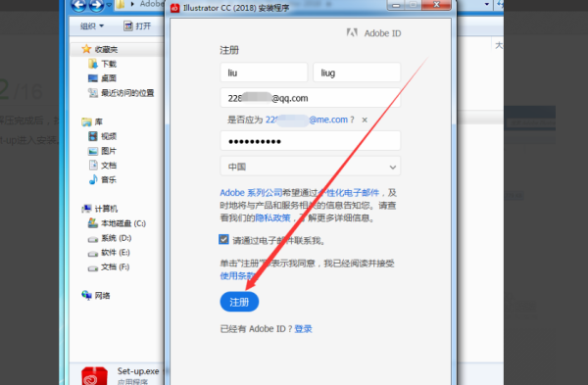Screen dimensions: 588x385
Task: Open the 隐私政策 privacy policy link
Action: coord(273,217)
